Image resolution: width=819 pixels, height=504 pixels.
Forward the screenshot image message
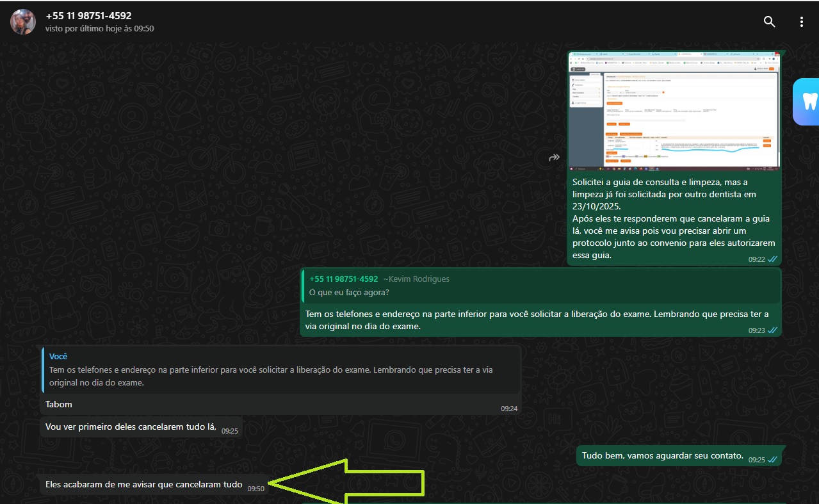(555, 158)
